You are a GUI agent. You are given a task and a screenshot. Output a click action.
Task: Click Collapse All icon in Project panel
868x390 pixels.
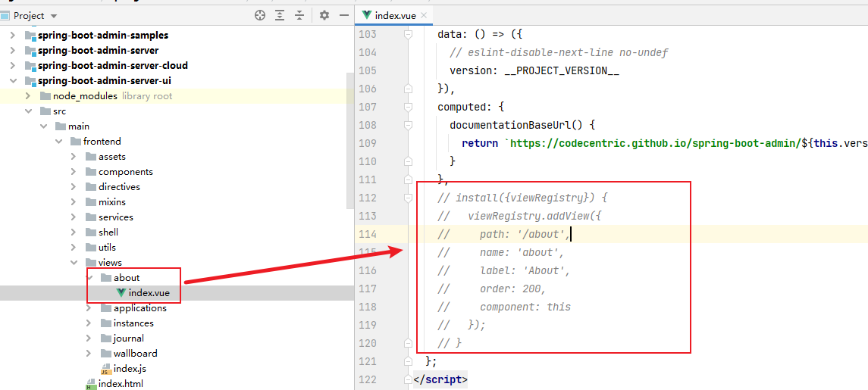pos(299,15)
